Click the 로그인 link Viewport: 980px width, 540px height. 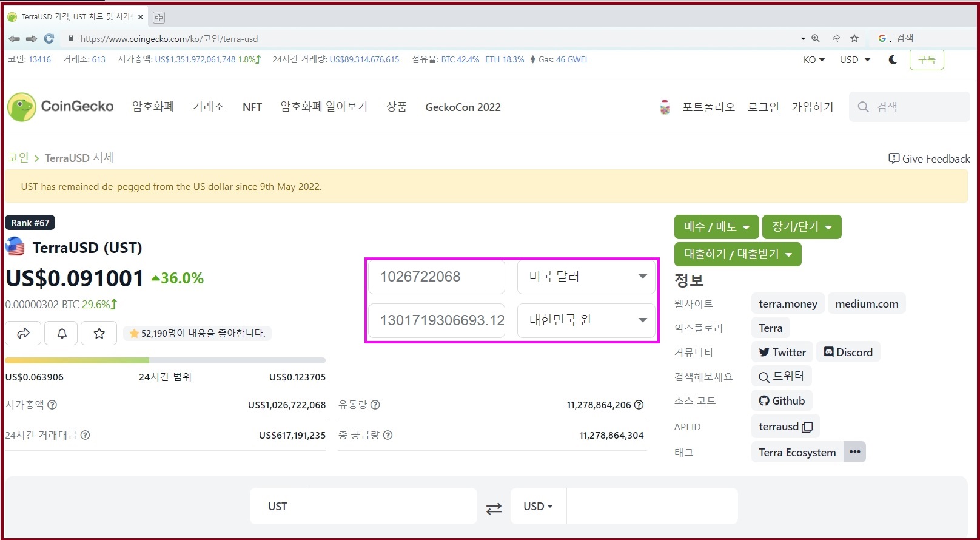[763, 107]
